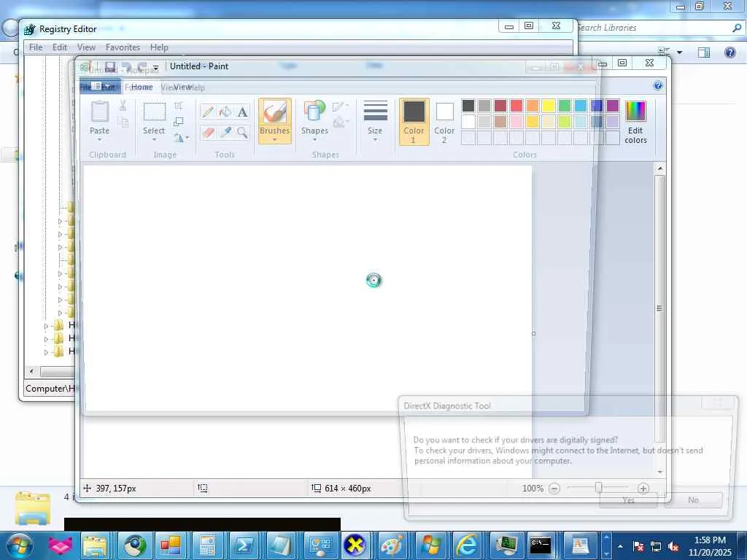Open the Rotate or flip dropdown
The width and height of the screenshot is (747, 560).
(181, 138)
